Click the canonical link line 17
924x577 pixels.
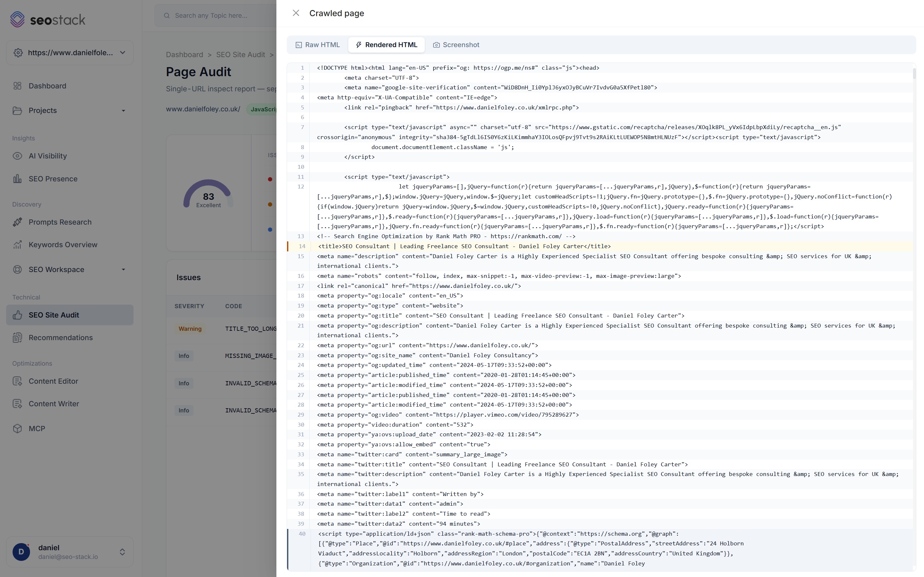(419, 286)
